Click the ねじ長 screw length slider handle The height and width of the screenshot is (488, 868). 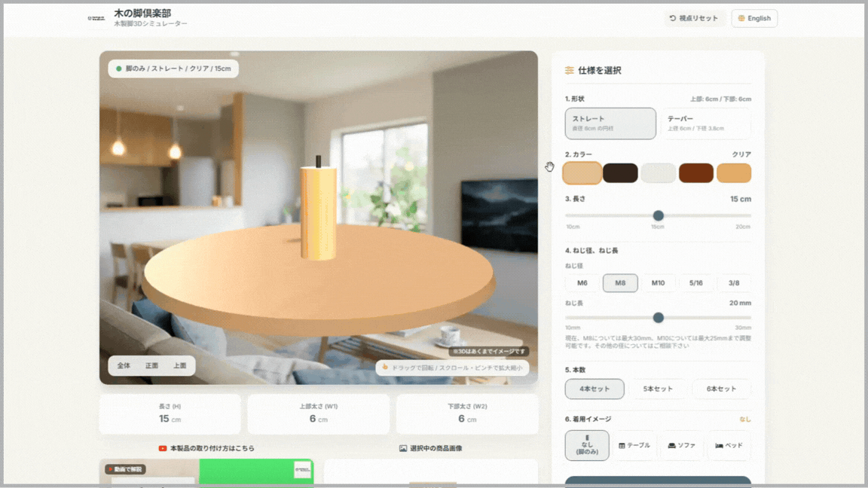click(659, 318)
